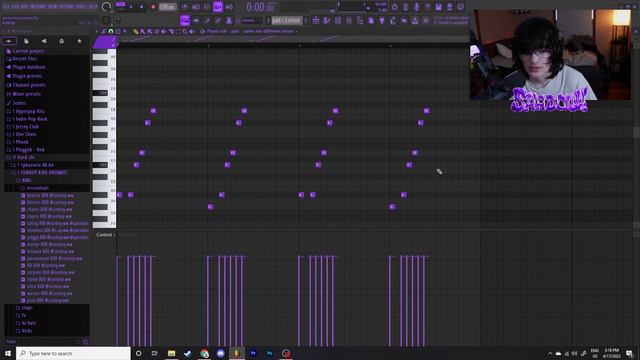
Task: Disable the highlighted blend recording button
Action: click(218, 7)
